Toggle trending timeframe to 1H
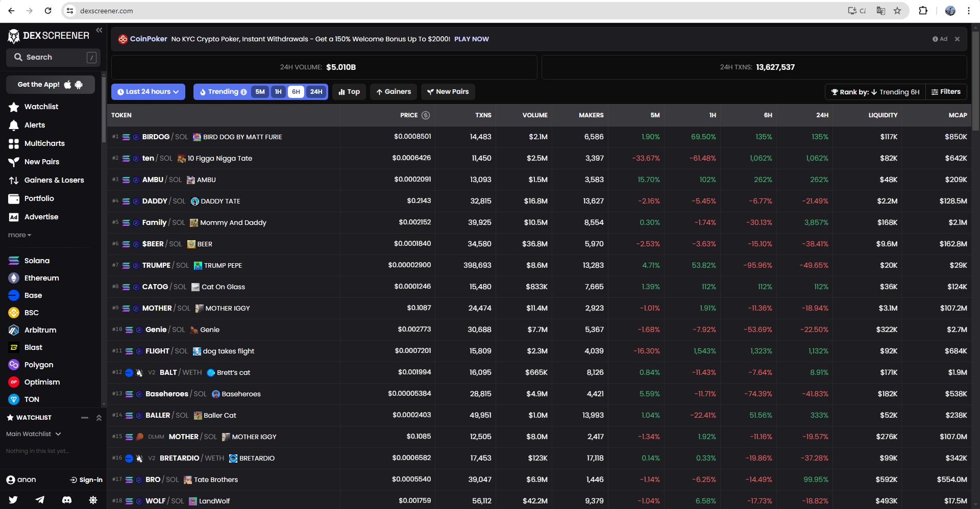 coord(278,92)
